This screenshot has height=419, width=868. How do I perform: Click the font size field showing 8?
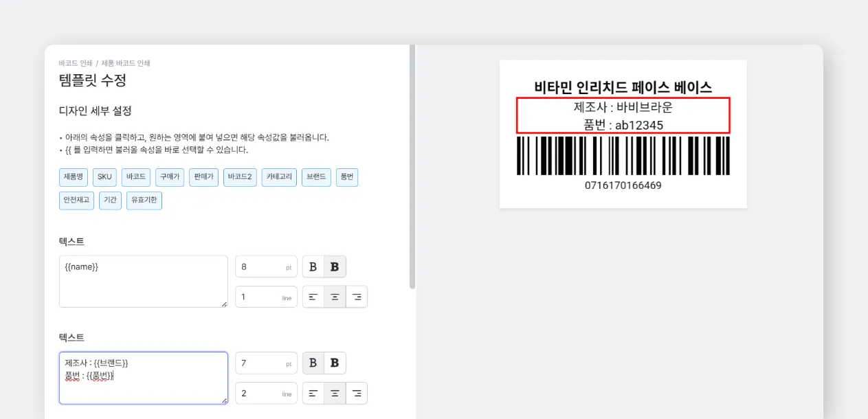(x=266, y=267)
